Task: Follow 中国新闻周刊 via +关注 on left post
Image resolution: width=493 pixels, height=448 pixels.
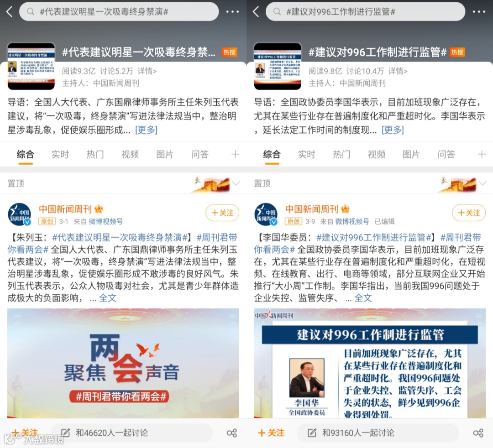Action: (222, 213)
